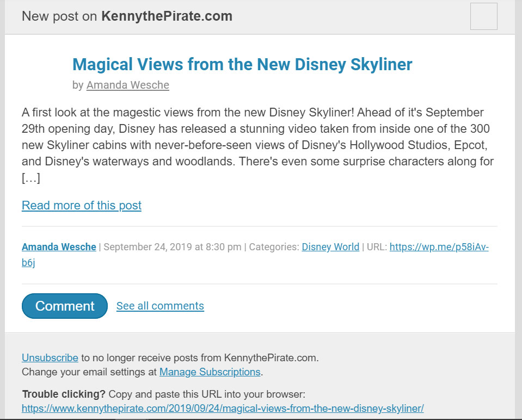Click the bold 'Amanda Wesche' author link in the post meta
The image size is (522, 420).
(x=59, y=247)
